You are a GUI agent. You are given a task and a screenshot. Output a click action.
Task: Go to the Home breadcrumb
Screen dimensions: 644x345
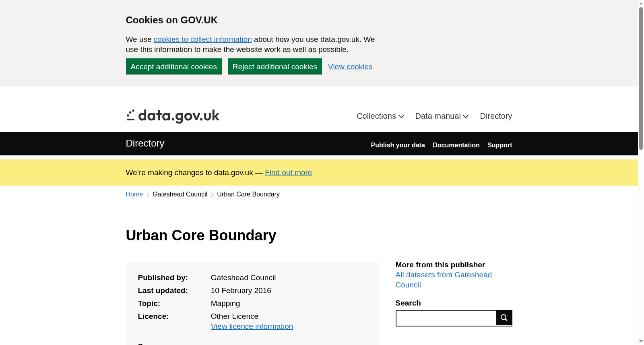pyautogui.click(x=134, y=194)
